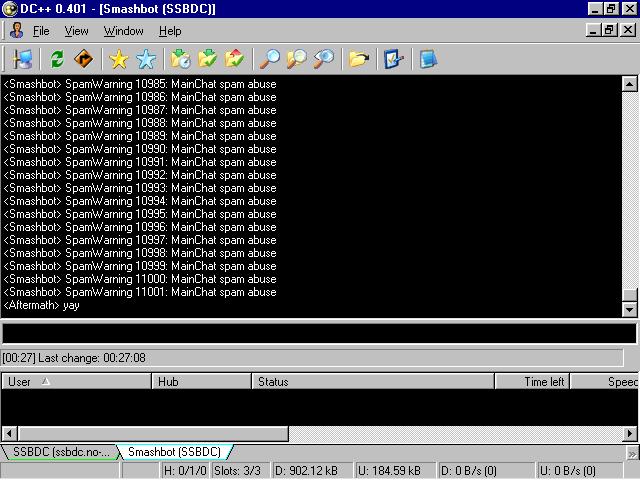Click the '<Aftermath> yay' chat line
Screen dimensions: 640x480
click(41, 305)
